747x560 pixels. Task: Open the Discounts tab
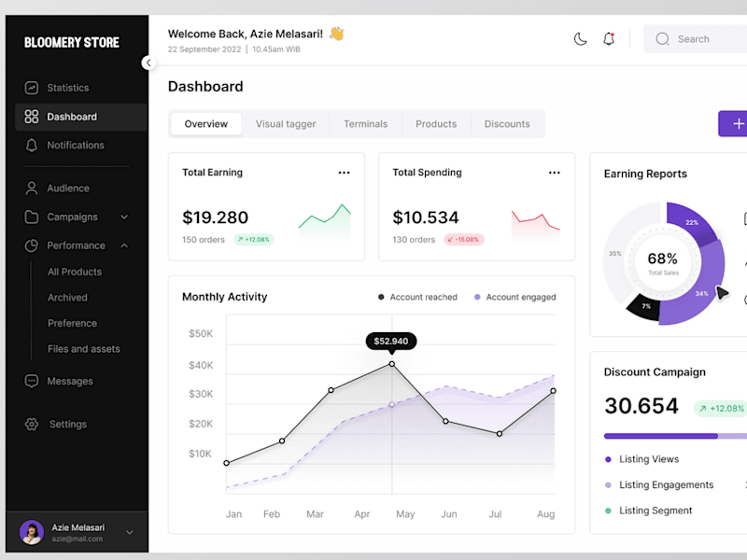(507, 124)
